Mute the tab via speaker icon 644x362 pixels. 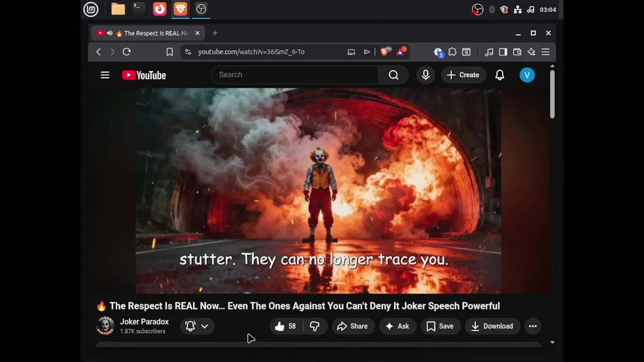pos(110,33)
